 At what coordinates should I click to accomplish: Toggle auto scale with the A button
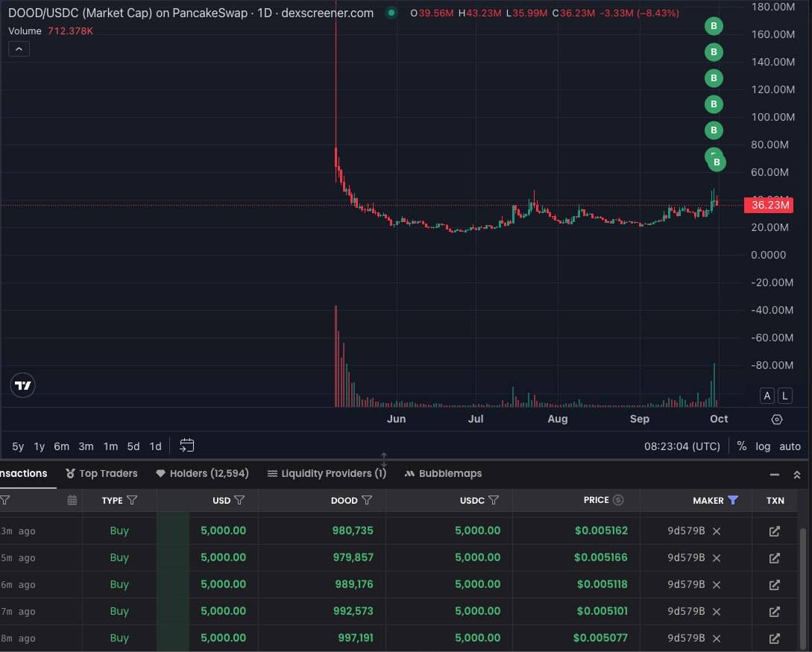[x=767, y=396]
